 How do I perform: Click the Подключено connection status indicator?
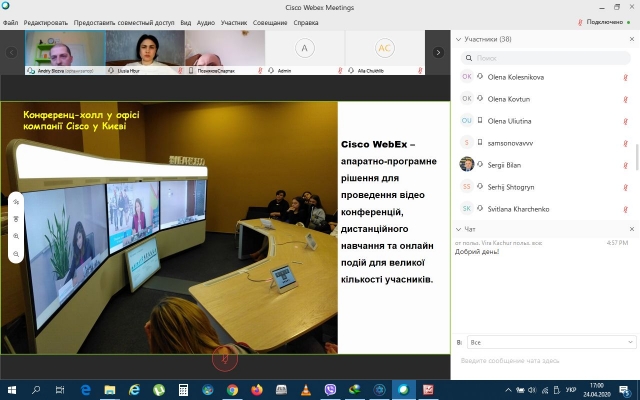[604, 22]
